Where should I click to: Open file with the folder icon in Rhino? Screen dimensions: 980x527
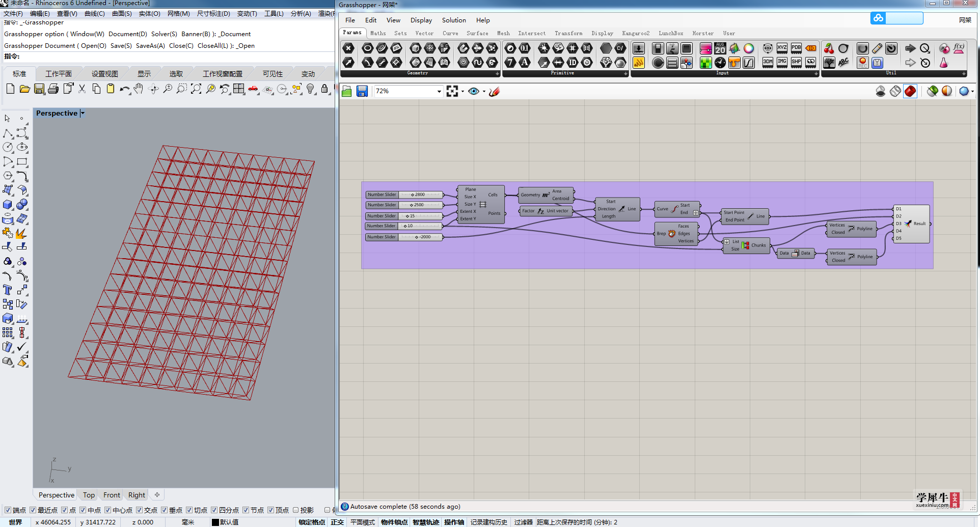coord(24,89)
